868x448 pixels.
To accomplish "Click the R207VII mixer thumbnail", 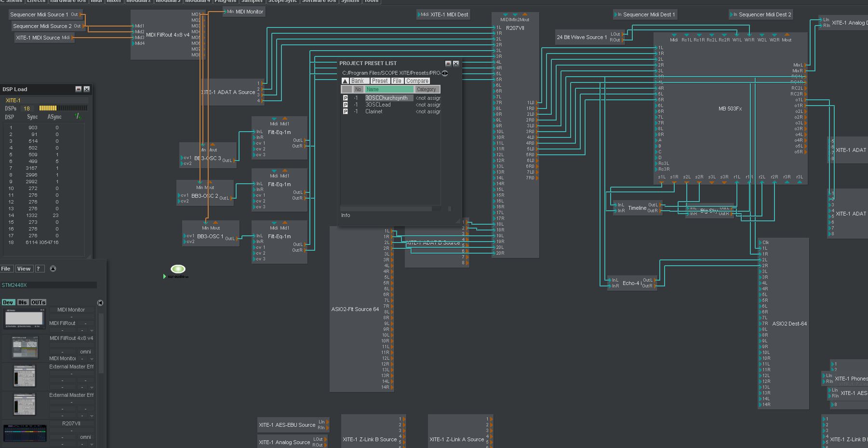I will [24, 433].
